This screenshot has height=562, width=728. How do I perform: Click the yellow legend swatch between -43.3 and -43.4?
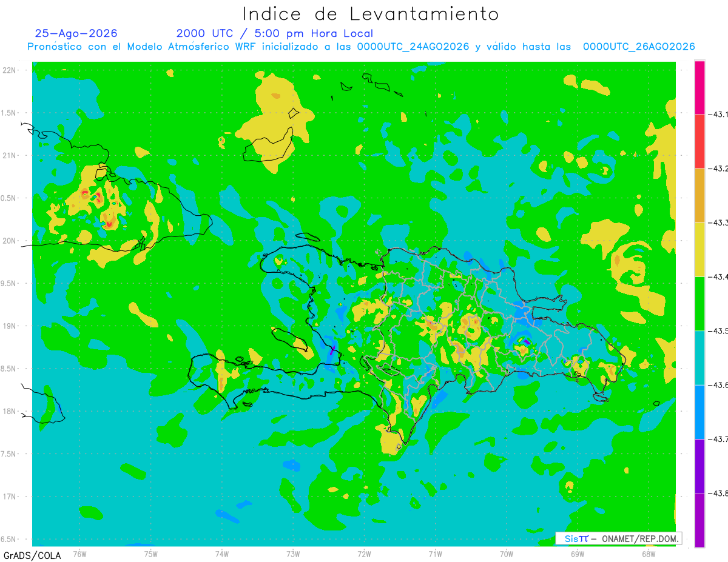(699, 249)
